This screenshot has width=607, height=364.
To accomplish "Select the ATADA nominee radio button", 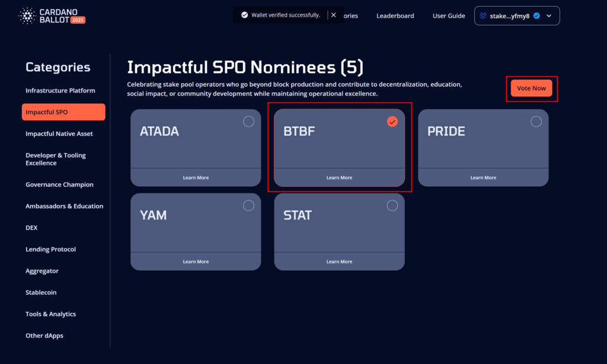I will tap(248, 122).
